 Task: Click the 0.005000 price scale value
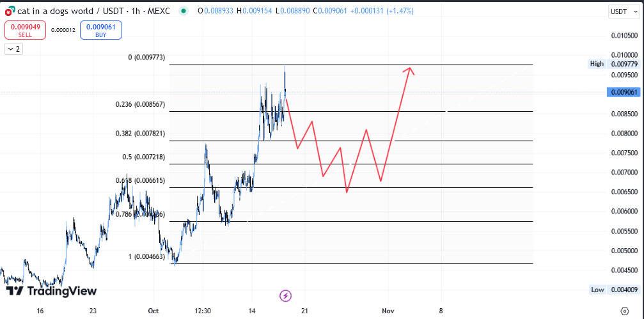(624, 251)
